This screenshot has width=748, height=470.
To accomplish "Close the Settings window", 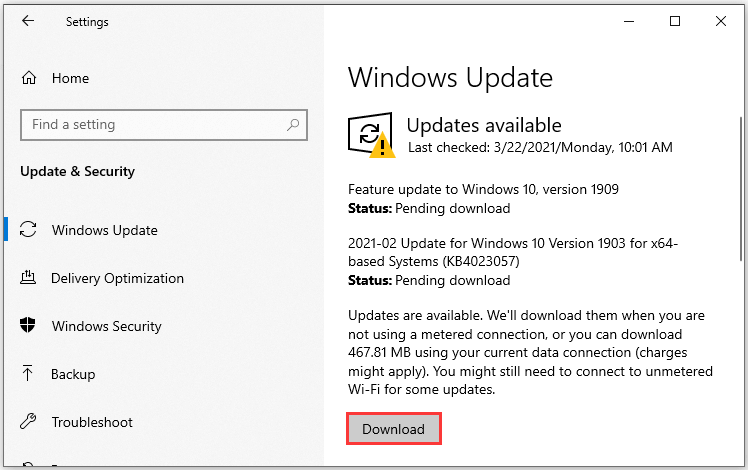I will tap(721, 21).
